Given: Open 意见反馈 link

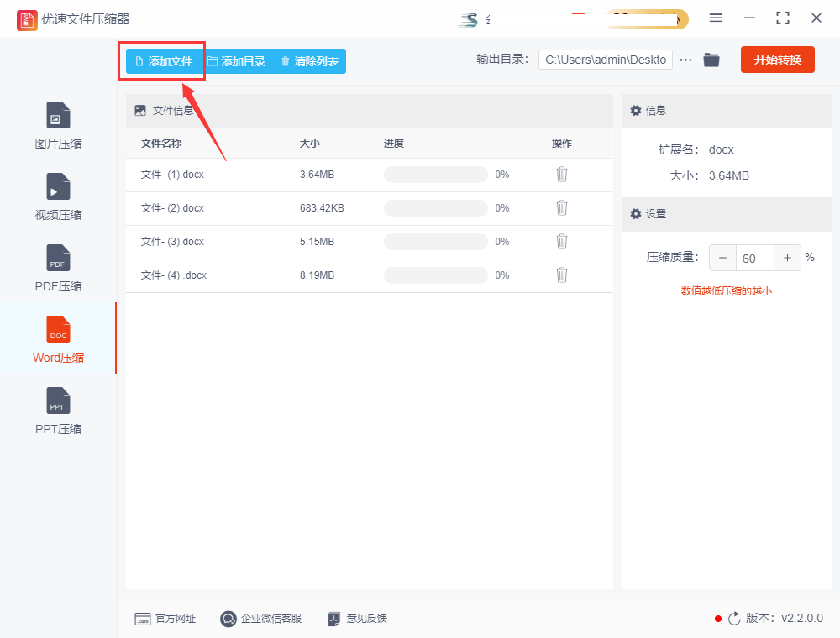Looking at the screenshot, I should tap(357, 619).
